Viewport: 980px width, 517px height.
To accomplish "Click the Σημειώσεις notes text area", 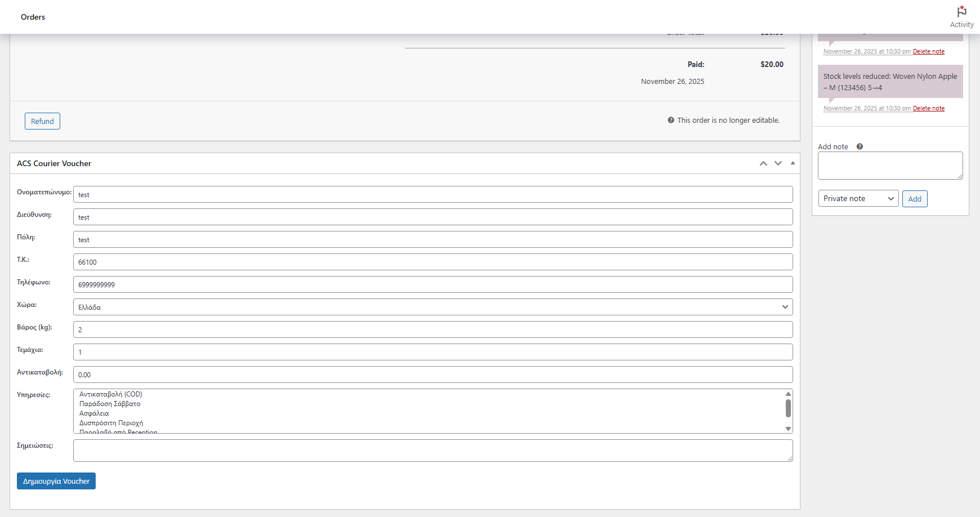I will click(432, 451).
